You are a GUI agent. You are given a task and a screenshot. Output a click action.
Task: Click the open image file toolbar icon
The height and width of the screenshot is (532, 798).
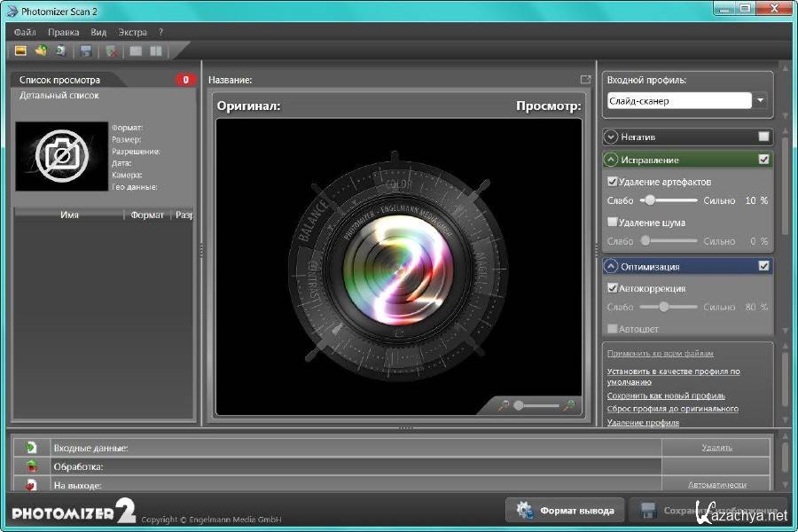[x=20, y=51]
